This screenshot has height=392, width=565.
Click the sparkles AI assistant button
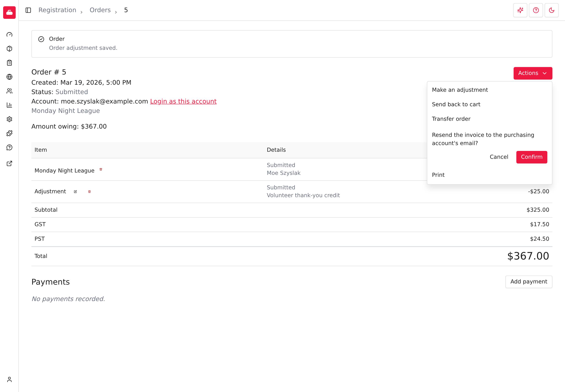pyautogui.click(x=520, y=10)
